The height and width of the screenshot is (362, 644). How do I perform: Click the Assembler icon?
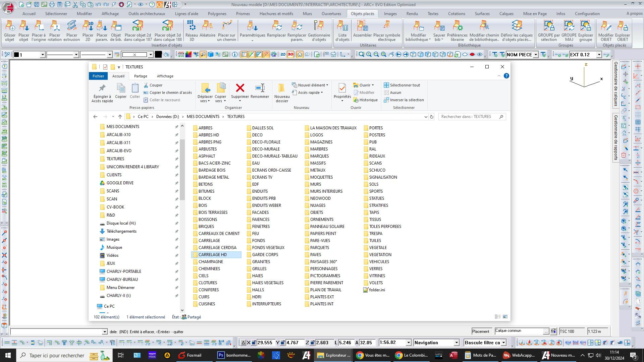tap(362, 26)
